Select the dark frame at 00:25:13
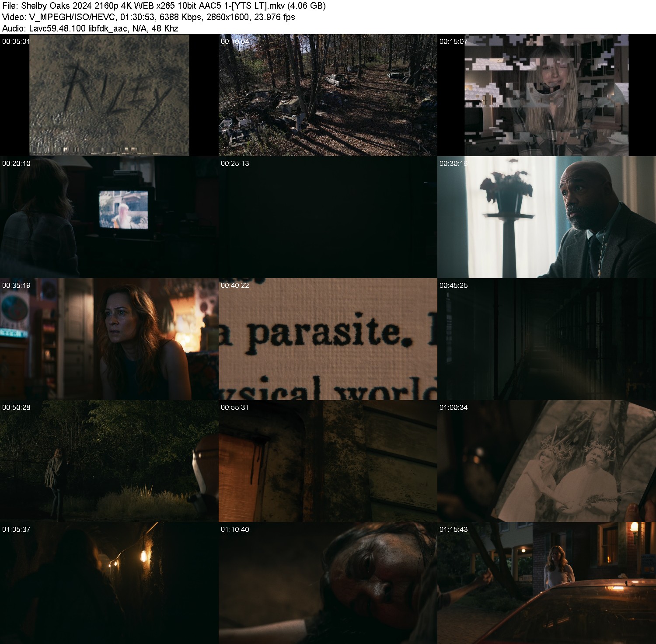 point(328,217)
